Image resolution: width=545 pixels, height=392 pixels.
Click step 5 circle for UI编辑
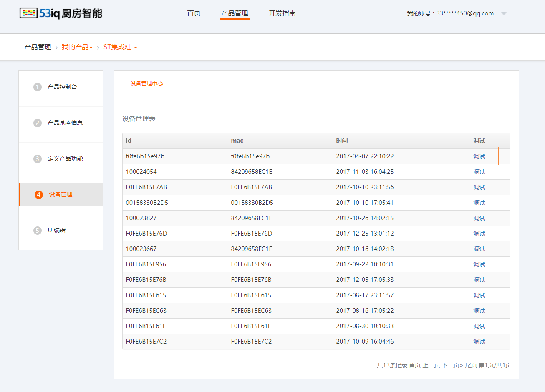38,231
